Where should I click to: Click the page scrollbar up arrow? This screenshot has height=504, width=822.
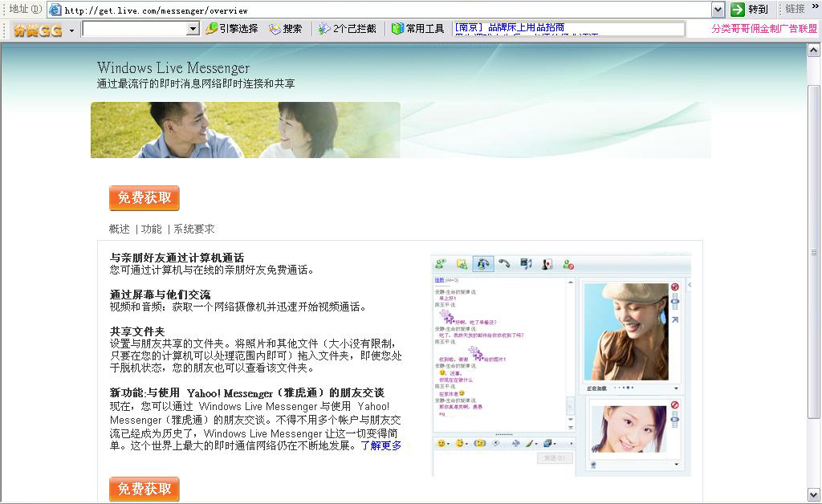click(x=814, y=51)
